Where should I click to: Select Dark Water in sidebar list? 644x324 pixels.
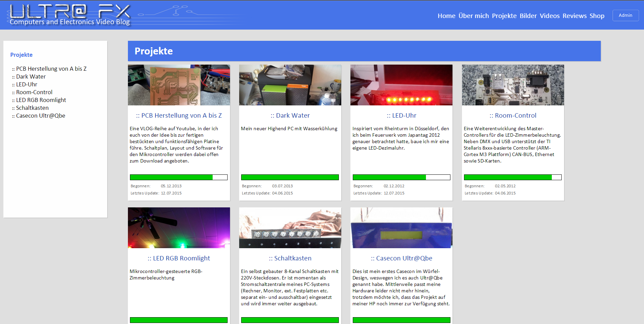pos(31,76)
